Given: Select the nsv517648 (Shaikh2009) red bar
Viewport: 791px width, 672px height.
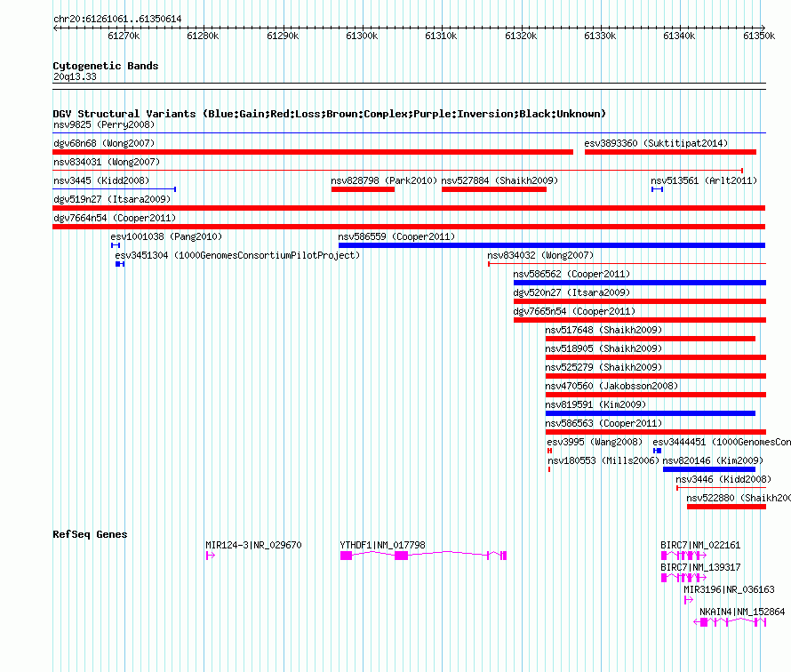Looking at the screenshot, I should click(651, 339).
